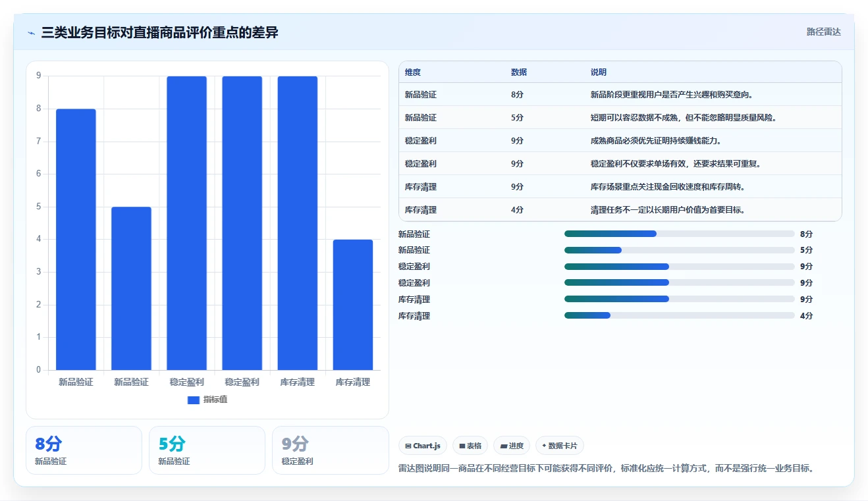Viewport: 868px width, 501px height.
Task: Click the cell 清理任务不一定以长期用户价值为首要目标。
Action: 668,210
